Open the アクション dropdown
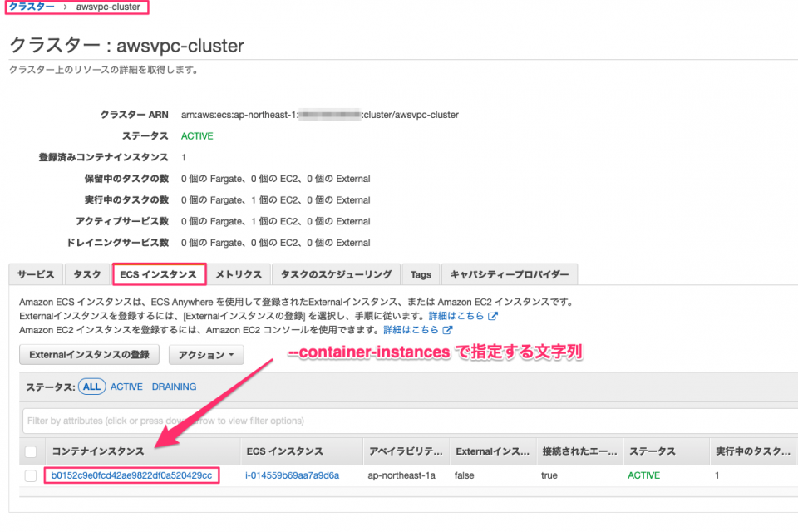This screenshot has width=798, height=532. pos(206,354)
